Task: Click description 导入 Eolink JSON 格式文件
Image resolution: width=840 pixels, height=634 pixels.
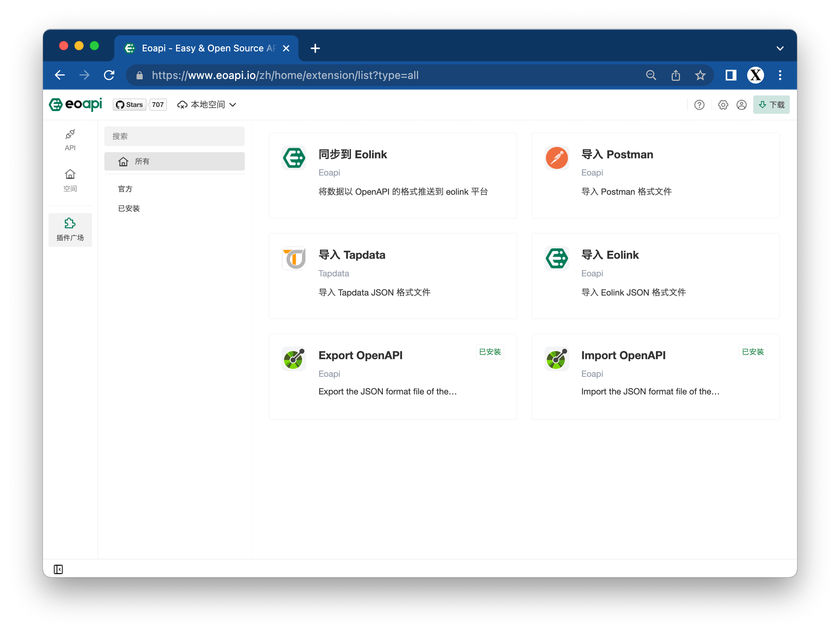Action: (x=633, y=292)
